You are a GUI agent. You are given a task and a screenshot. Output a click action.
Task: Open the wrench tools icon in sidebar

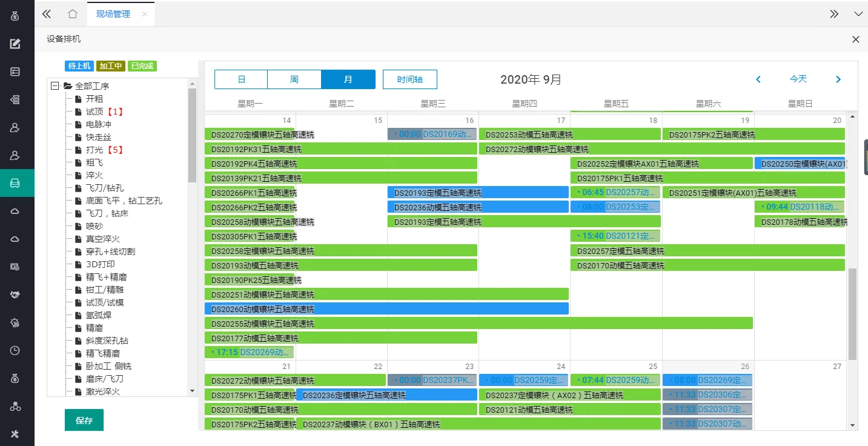click(15, 434)
